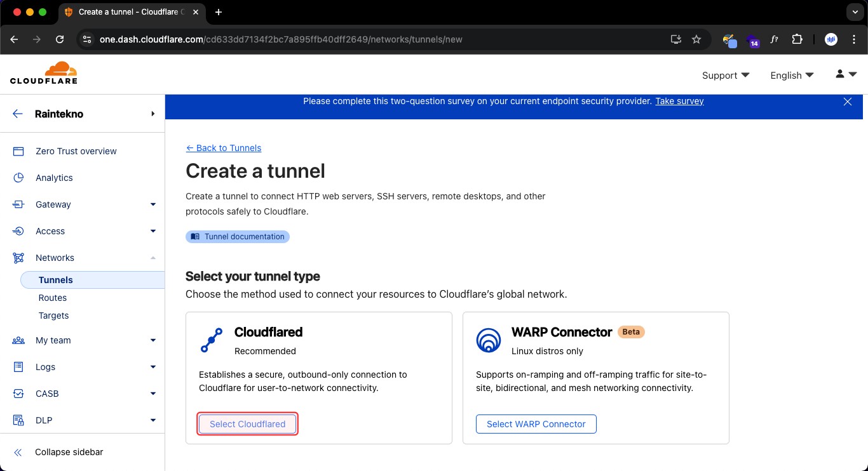
Task: Reload the page in browser
Action: click(60, 39)
